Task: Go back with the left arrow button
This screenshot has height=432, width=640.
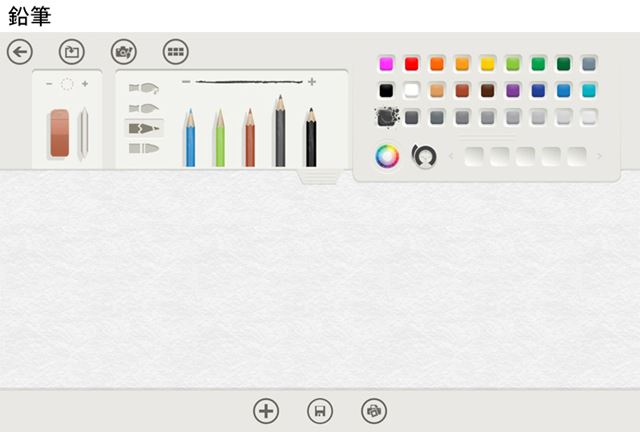Action: [20, 52]
